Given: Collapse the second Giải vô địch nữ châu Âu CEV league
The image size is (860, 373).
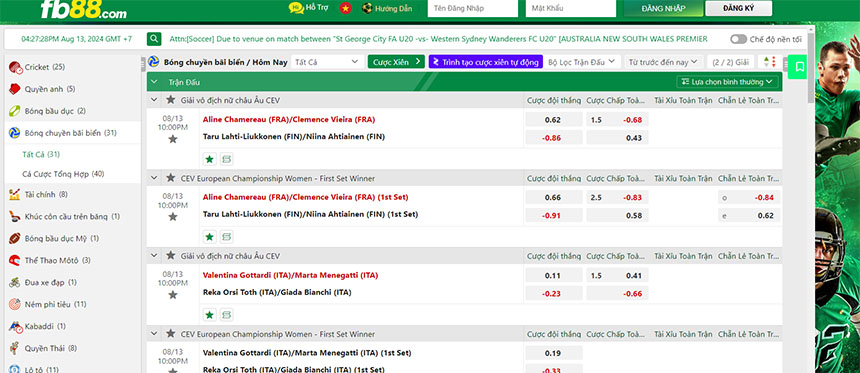Looking at the screenshot, I should click(x=154, y=256).
